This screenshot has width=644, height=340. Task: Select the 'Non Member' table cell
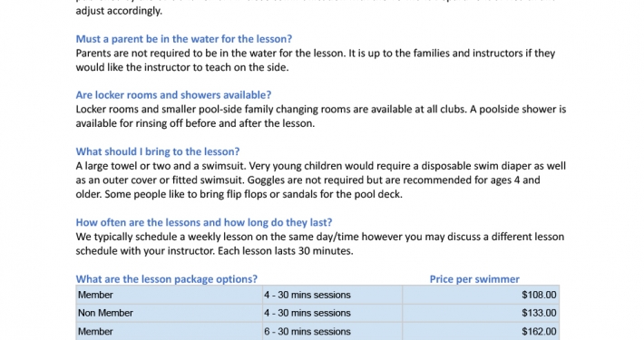click(170, 313)
